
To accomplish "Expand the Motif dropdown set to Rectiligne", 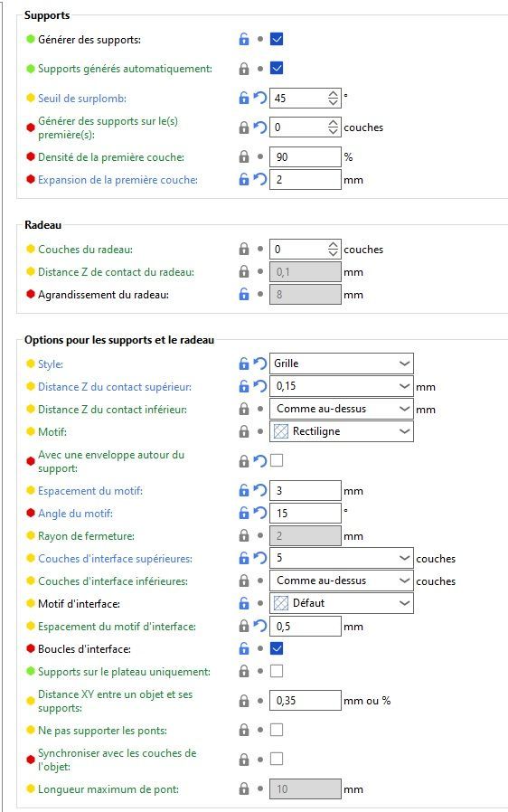I will 342,431.
